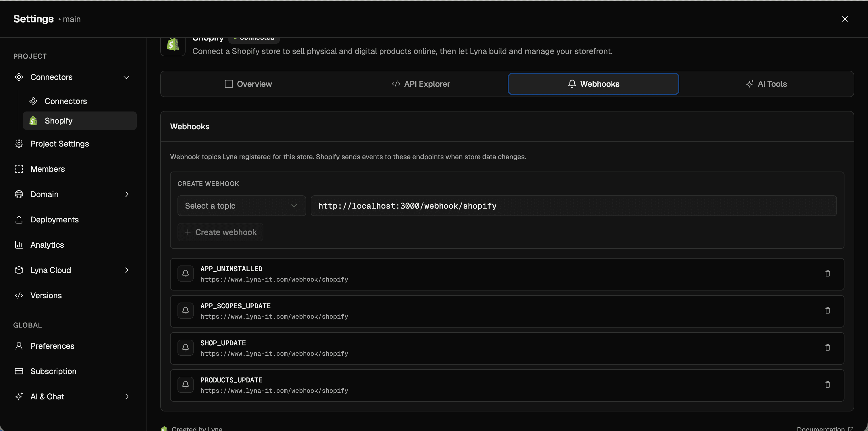Delete the PRODUCTS_UPDATE webhook via trash icon
This screenshot has width=868, height=431.
click(828, 384)
